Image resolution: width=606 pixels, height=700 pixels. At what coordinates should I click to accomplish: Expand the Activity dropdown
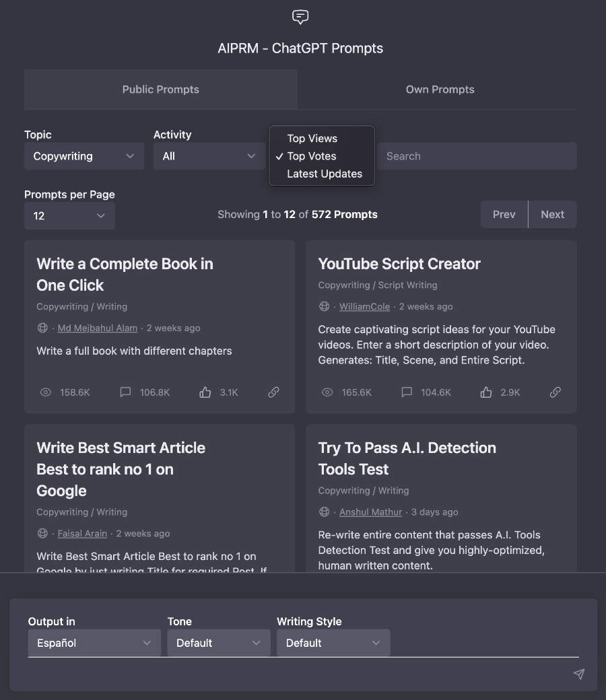click(x=209, y=156)
